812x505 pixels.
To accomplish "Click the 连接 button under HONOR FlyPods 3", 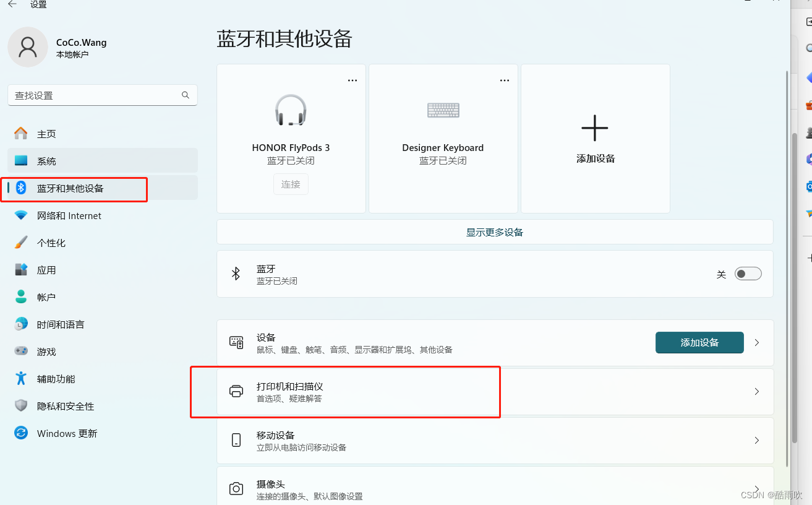I will coord(291,184).
